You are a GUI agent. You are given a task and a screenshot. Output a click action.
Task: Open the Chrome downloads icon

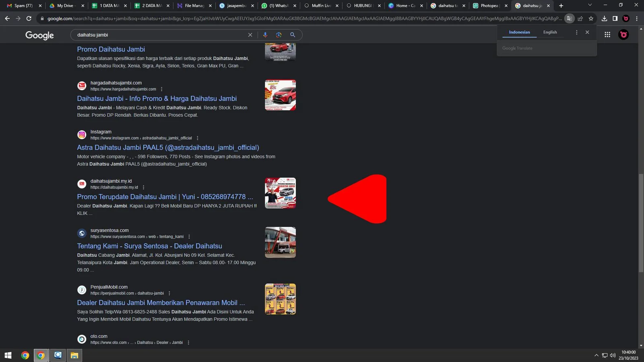pos(604,19)
